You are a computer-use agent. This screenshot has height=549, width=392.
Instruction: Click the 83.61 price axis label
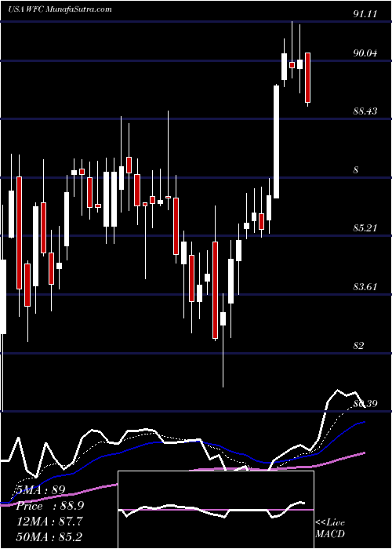(x=365, y=287)
